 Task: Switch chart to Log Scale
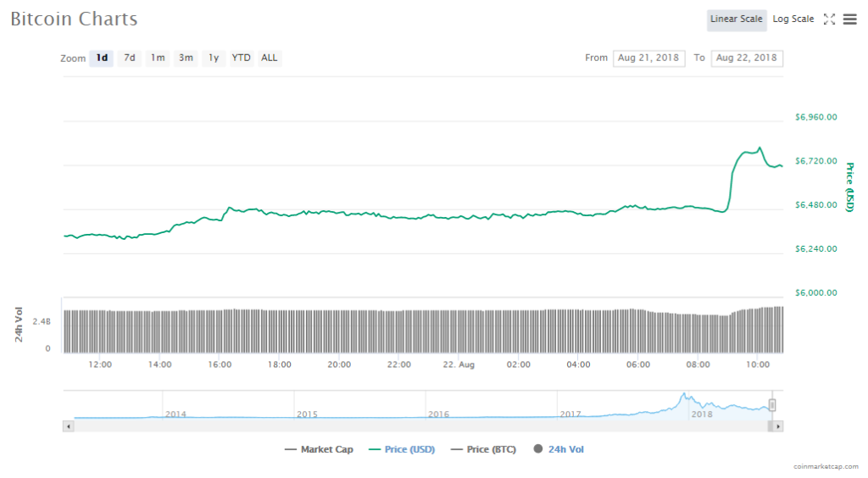click(x=793, y=19)
